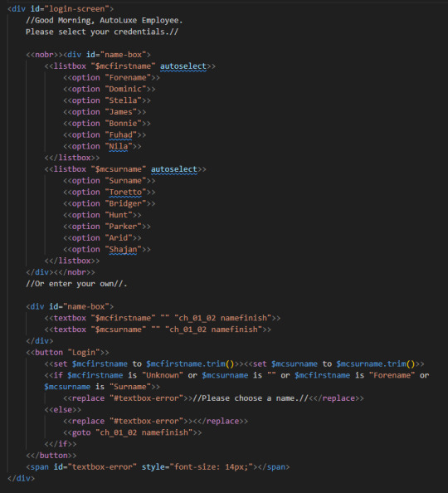Click the <</button>> closing tag
The width and height of the screenshot is (448, 493).
[51, 456]
